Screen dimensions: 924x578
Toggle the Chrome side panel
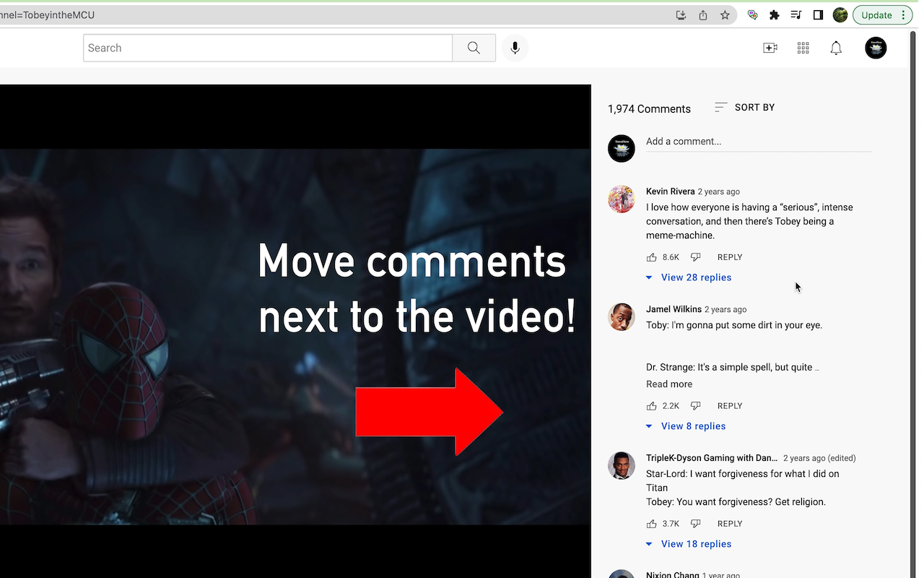click(818, 15)
